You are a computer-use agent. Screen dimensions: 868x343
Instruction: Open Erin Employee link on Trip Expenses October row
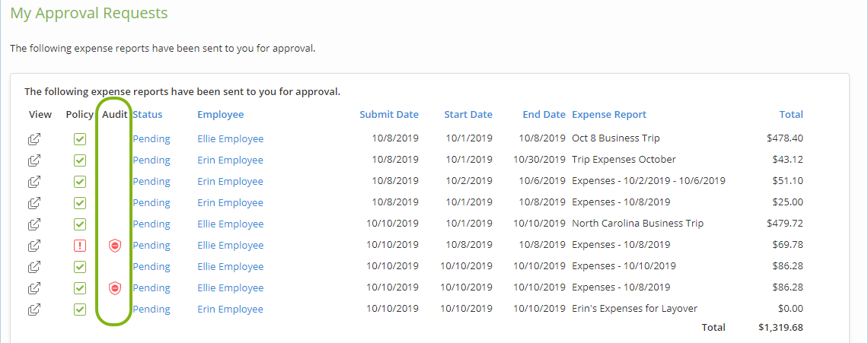[230, 160]
